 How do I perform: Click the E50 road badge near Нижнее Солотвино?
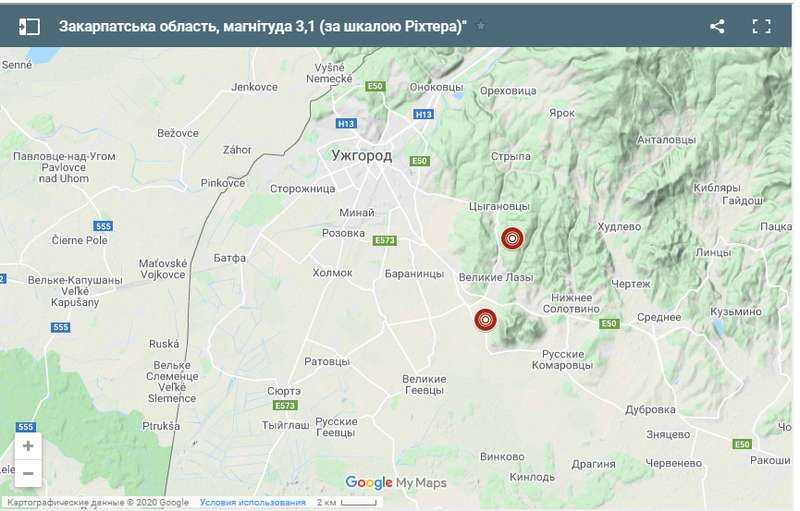(609, 323)
